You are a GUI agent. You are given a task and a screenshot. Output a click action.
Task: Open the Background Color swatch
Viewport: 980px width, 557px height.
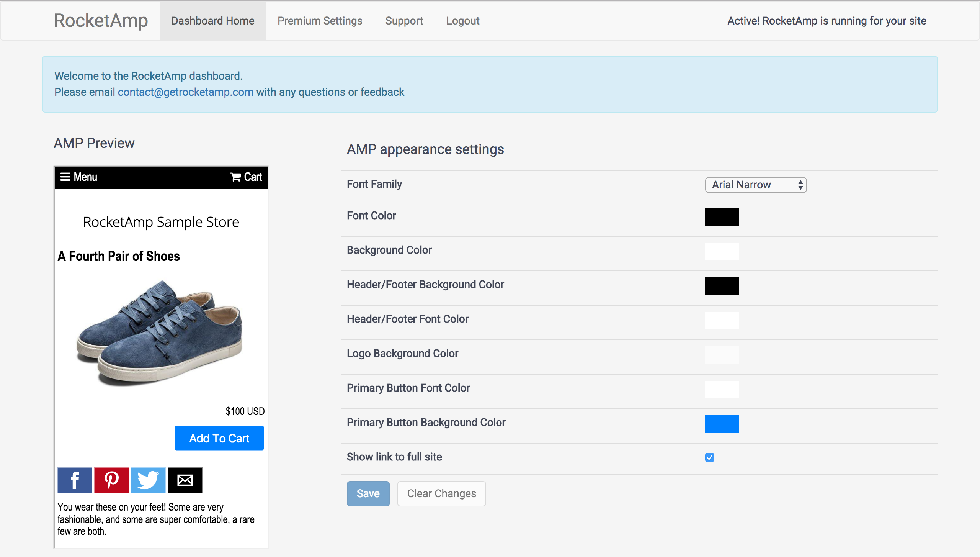tap(722, 252)
